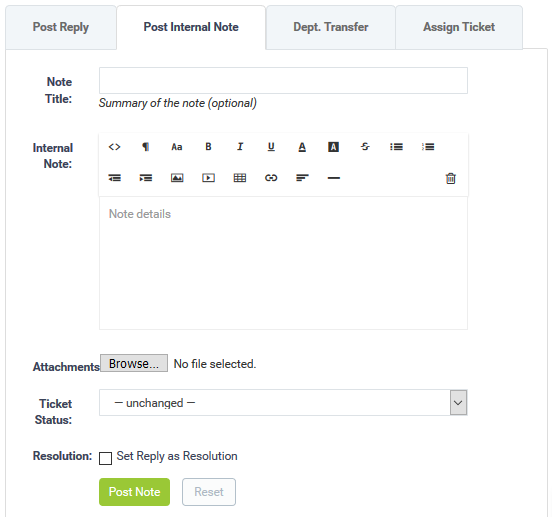This screenshot has height=517, width=552.
Task: Open the paragraph formatting icon
Action: click(145, 147)
